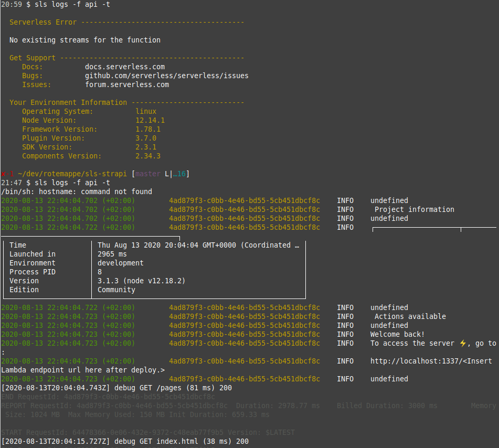499x448 pixels.
Task: Click the Serverless Error heading
Action: click(43, 22)
